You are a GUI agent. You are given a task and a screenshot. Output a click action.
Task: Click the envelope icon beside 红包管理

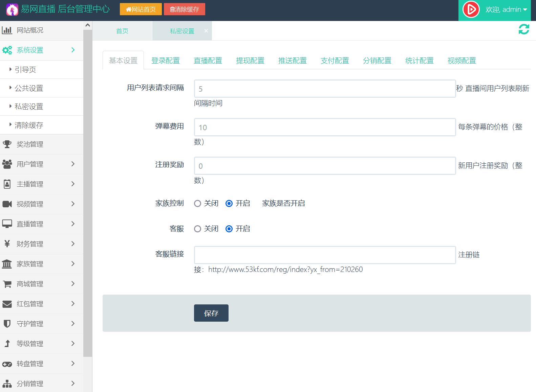coord(7,304)
